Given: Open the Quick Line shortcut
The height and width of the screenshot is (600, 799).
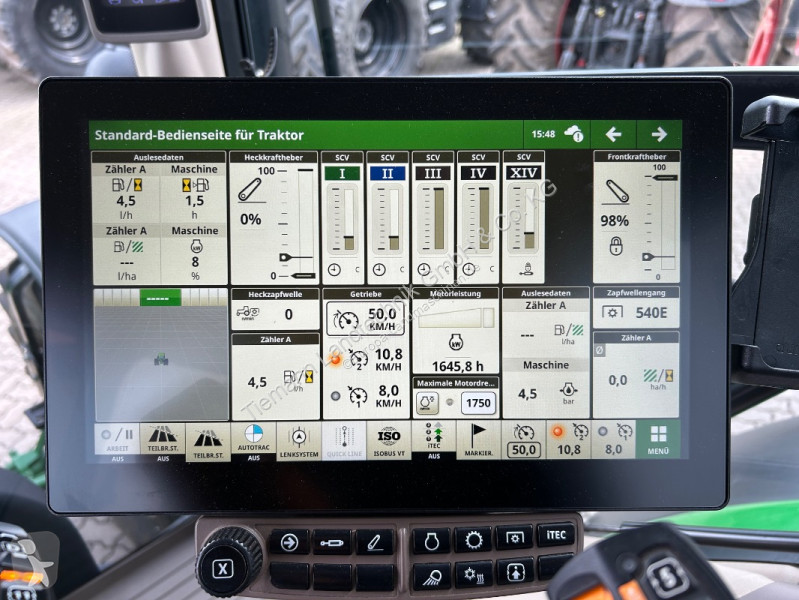Looking at the screenshot, I should (x=344, y=441).
